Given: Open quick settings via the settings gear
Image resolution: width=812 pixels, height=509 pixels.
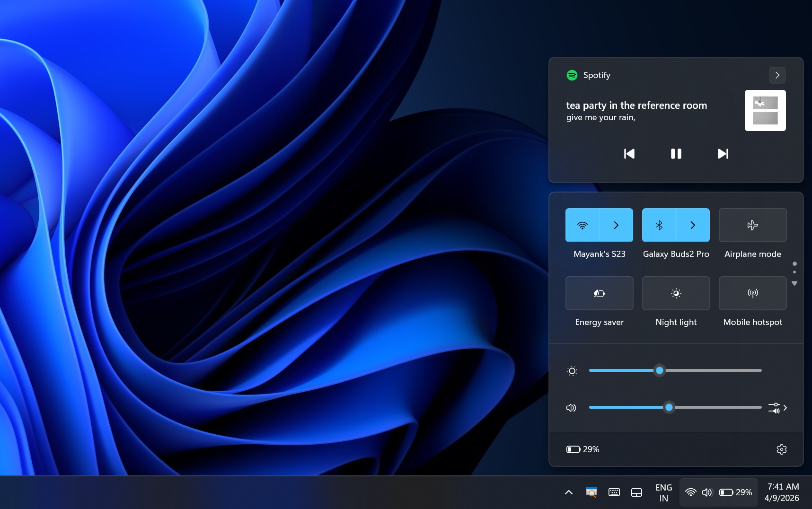Looking at the screenshot, I should pos(781,449).
